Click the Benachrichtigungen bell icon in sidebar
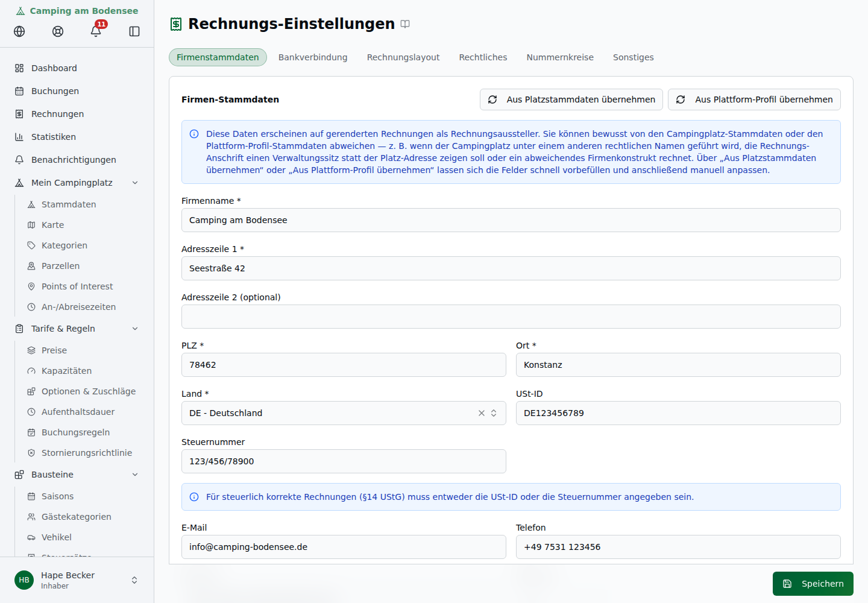This screenshot has width=868, height=603. point(19,160)
